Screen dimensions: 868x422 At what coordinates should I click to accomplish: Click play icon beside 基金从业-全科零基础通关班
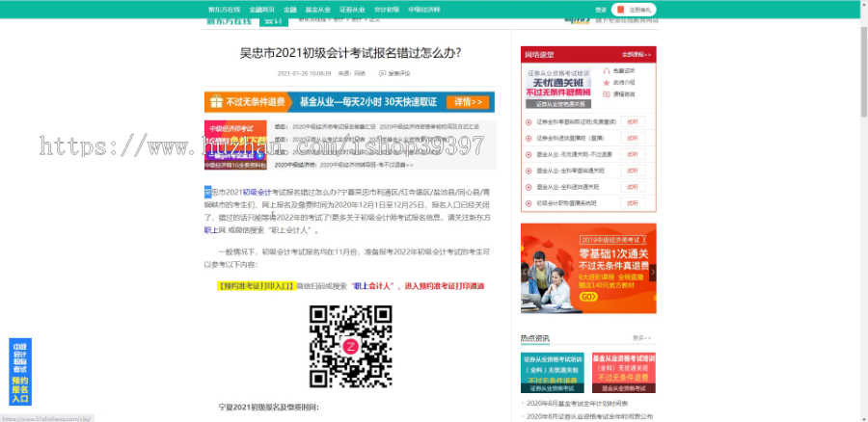click(529, 171)
